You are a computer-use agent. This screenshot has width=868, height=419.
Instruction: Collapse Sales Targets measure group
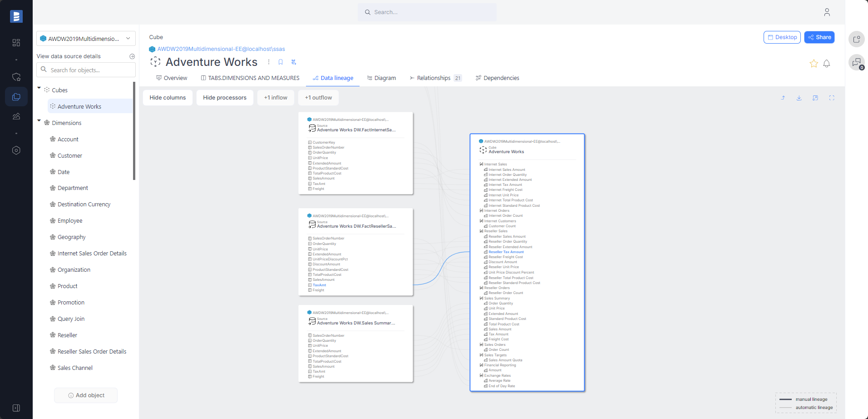tap(482, 355)
